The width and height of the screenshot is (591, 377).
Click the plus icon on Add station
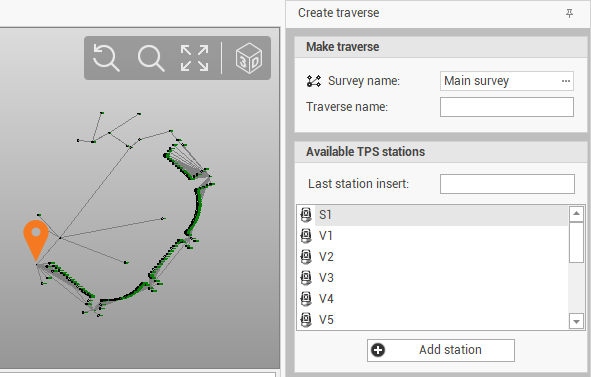378,350
